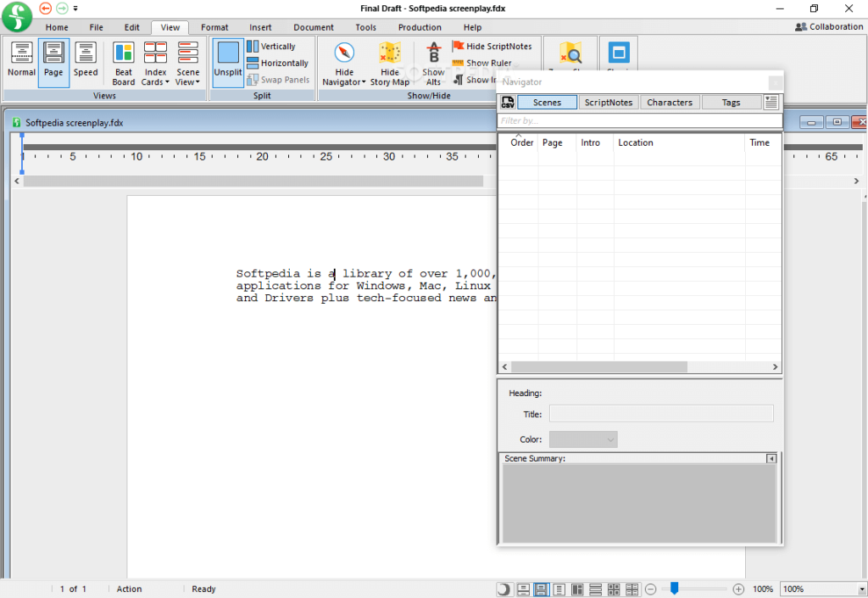Split the window Vertically
Screen dimensions: 868x598
point(271,47)
